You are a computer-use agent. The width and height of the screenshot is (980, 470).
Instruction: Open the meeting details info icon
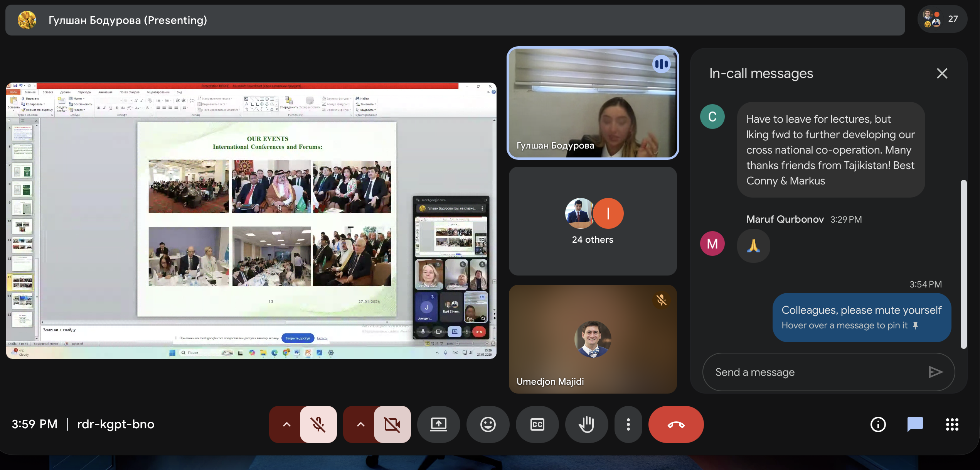878,424
